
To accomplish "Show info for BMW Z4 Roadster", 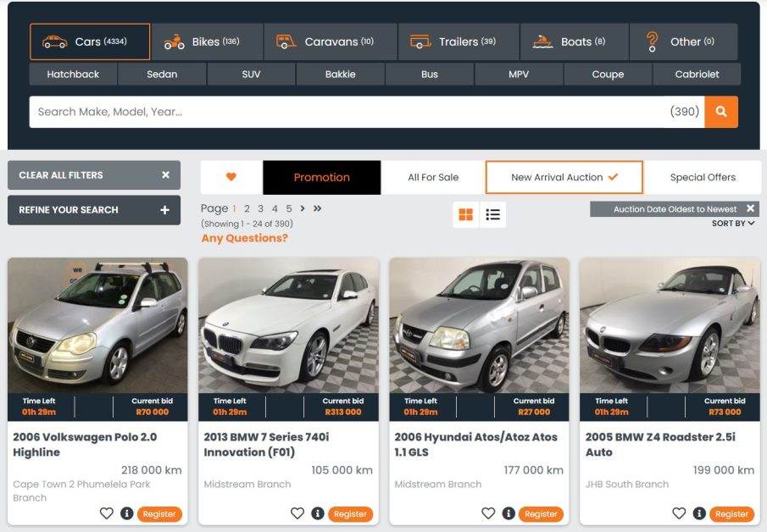I will click(x=699, y=513).
